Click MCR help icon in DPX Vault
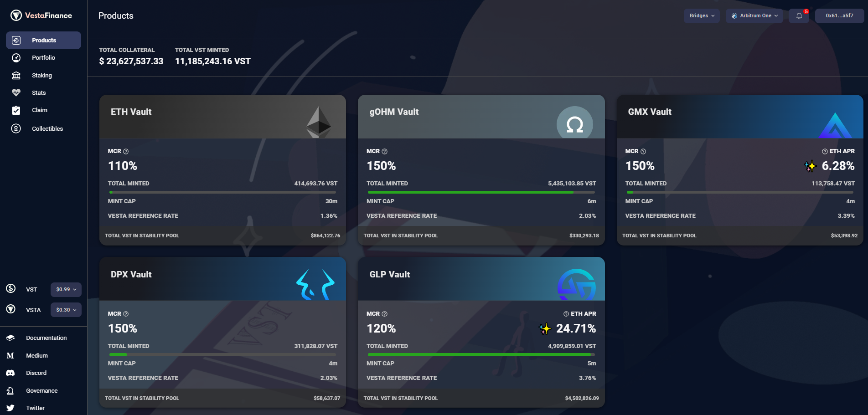Viewport: 868px width, 415px height. pyautogui.click(x=126, y=314)
